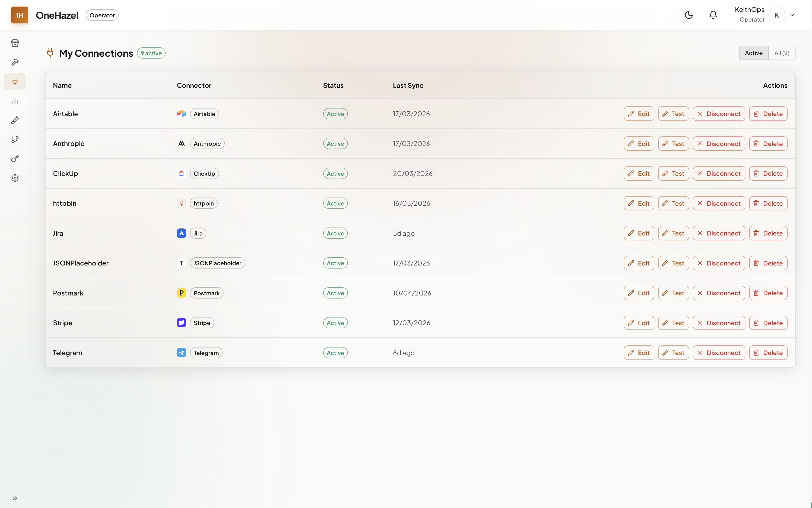Click the Airtable connector logo icon
The width and height of the screenshot is (812, 508).
click(181, 114)
